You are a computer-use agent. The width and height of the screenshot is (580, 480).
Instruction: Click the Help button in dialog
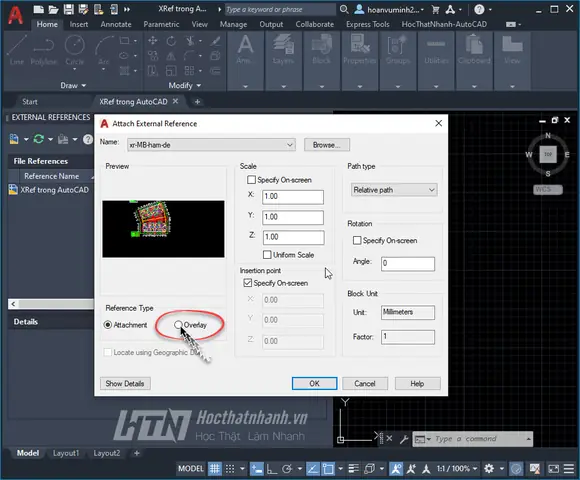[417, 383]
